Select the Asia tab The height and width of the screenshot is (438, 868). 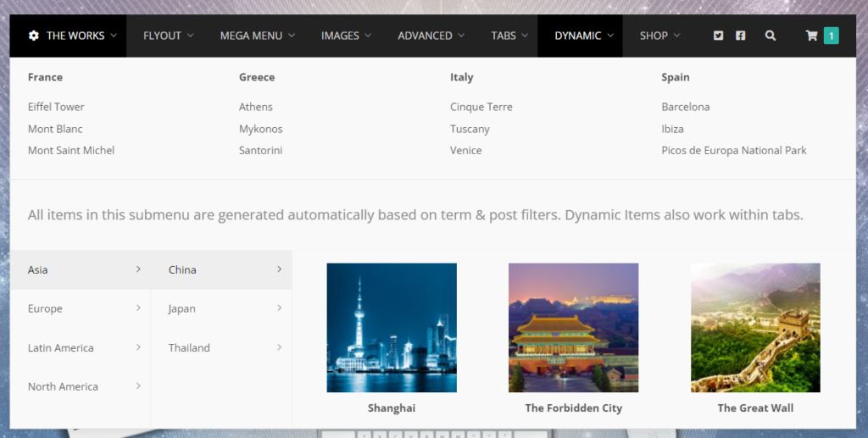pos(81,269)
